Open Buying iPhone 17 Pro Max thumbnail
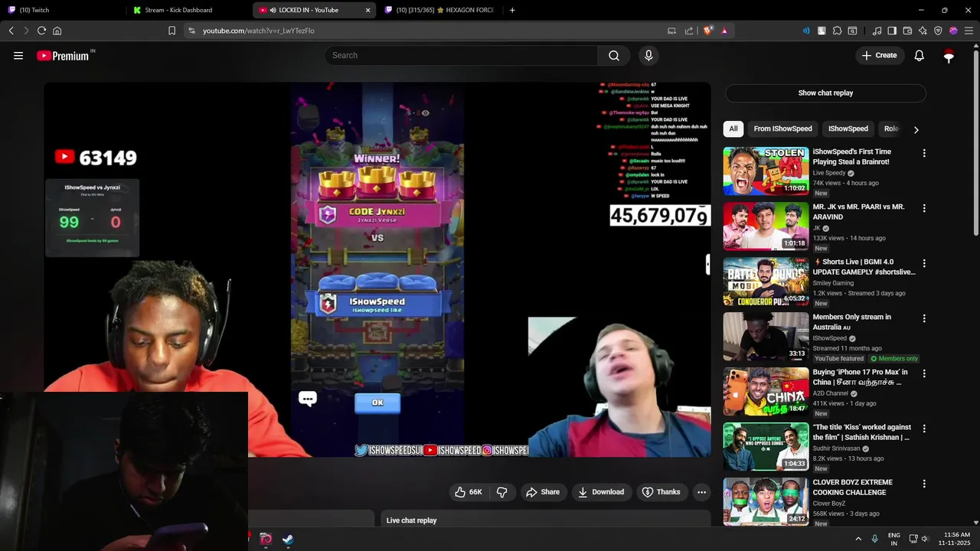This screenshot has width=980, height=551. pos(766,392)
